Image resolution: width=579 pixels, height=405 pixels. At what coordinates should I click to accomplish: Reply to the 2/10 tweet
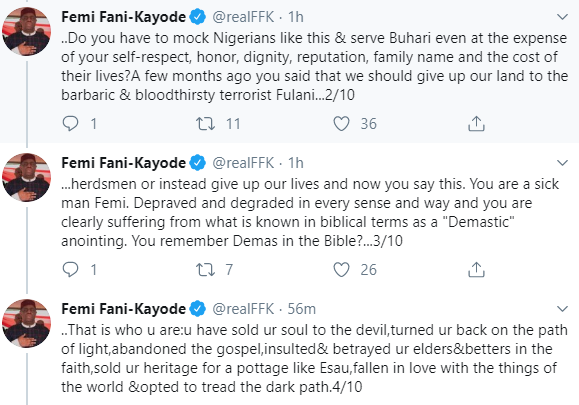70,123
